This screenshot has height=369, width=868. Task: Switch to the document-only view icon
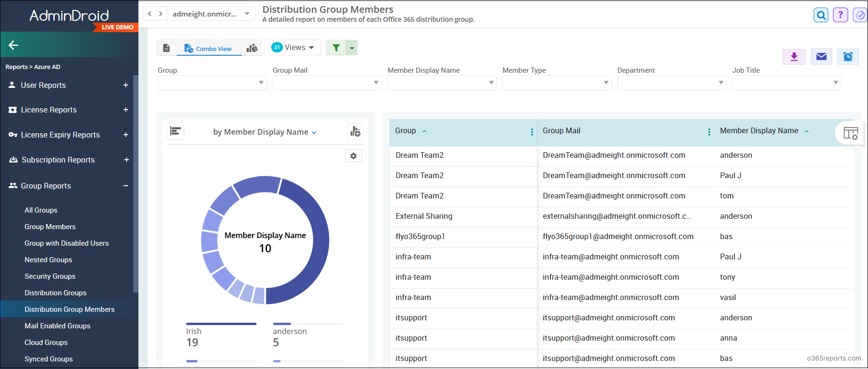(166, 48)
